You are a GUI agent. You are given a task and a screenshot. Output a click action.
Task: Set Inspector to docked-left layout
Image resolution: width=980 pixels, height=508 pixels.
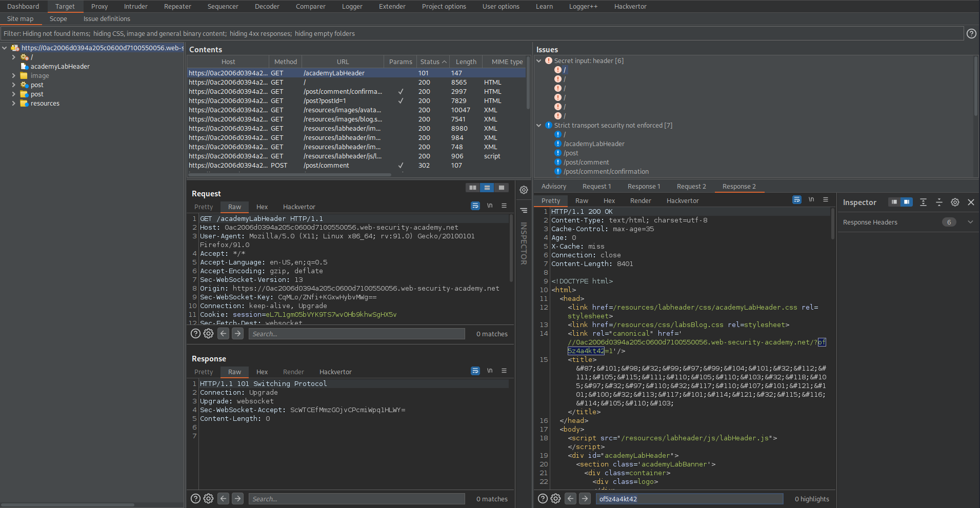click(894, 202)
